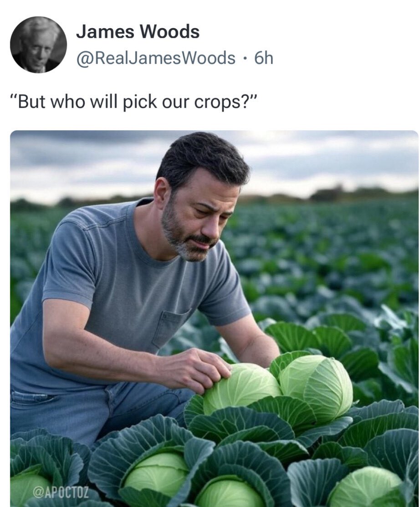Click the word "crops?" in the tweet
Screen dimensions: 420x507
click(x=225, y=102)
